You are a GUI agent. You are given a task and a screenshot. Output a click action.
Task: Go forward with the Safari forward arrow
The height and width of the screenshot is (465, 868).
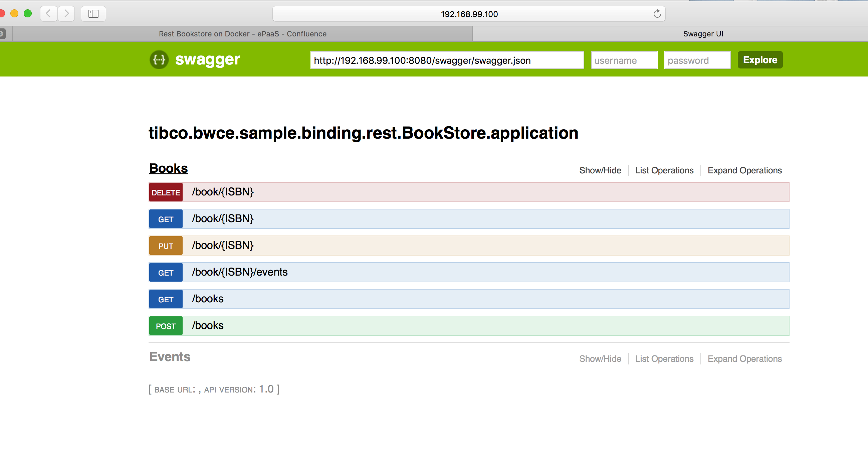pos(66,14)
